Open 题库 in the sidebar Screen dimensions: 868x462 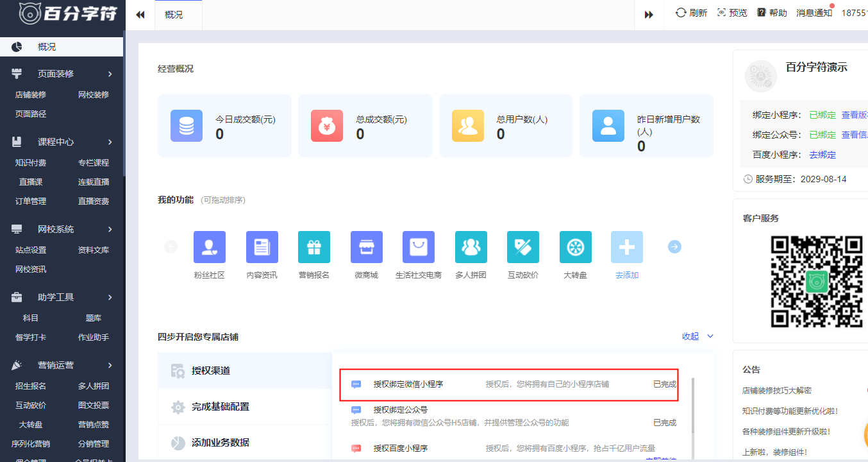pos(94,318)
